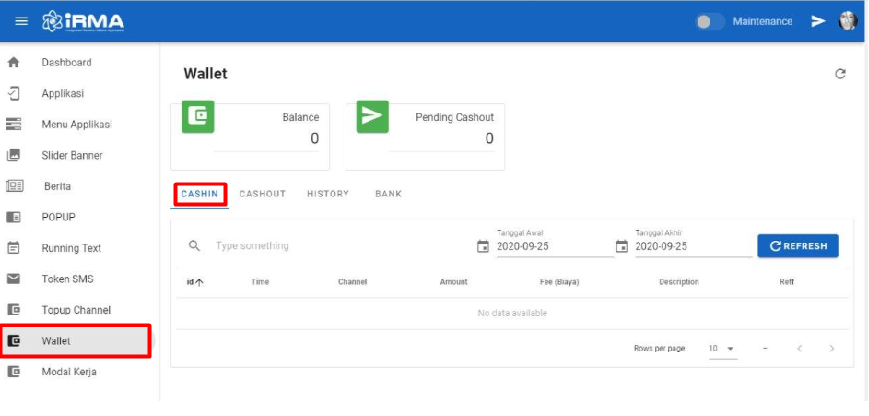Open the Tanggal Akhir calendar icon
Viewport: 869px width, 416px height.
point(621,246)
